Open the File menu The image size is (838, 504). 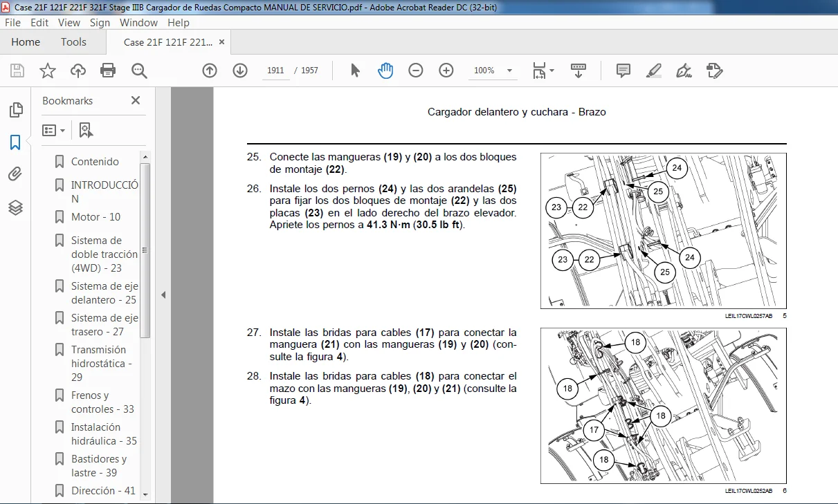point(13,22)
